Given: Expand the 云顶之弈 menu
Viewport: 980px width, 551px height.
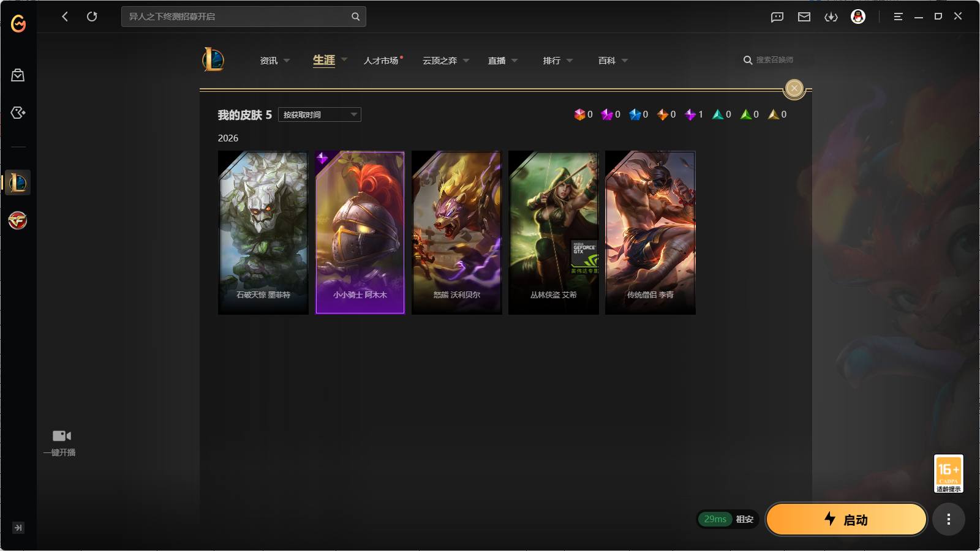Looking at the screenshot, I should (446, 61).
